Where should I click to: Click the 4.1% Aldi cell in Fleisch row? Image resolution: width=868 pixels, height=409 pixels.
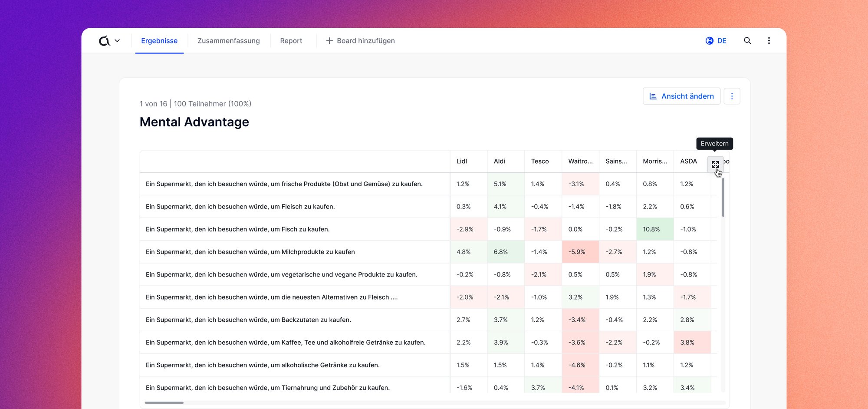click(x=506, y=207)
